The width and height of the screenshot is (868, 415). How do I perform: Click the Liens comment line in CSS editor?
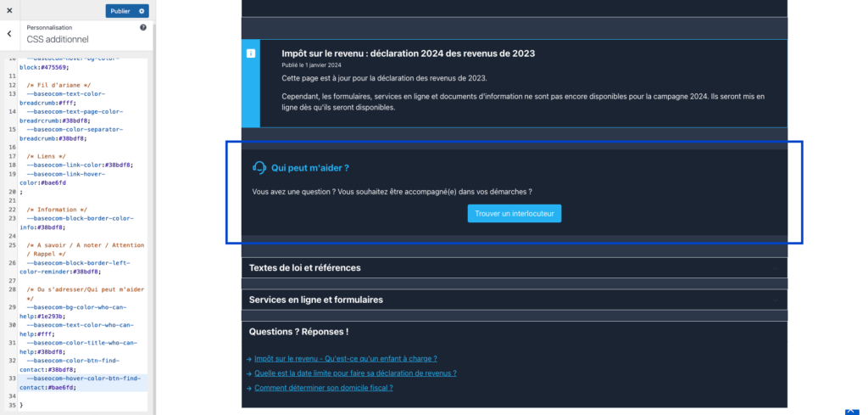point(46,156)
